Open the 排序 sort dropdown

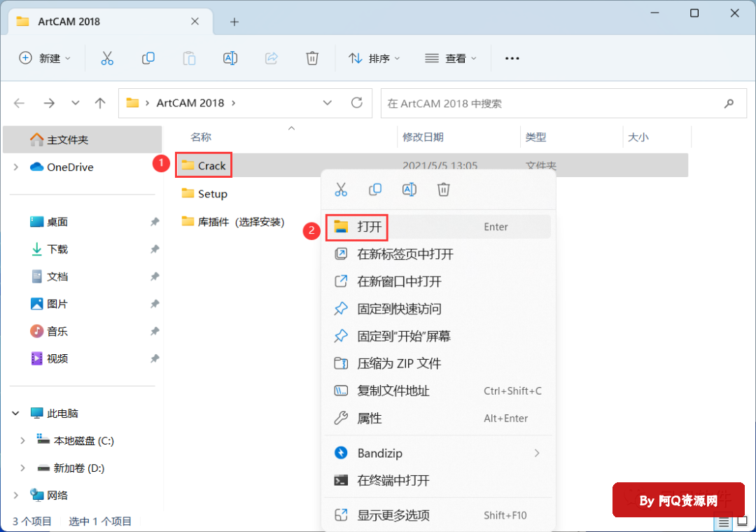374,58
